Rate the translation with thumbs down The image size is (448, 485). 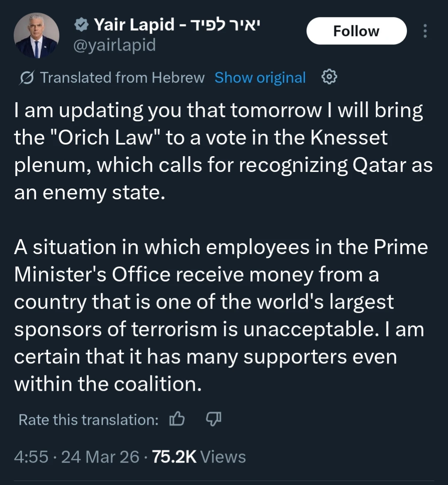click(x=214, y=419)
